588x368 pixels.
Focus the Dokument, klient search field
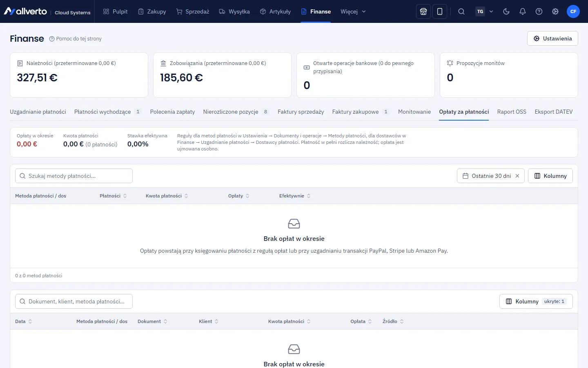click(74, 301)
